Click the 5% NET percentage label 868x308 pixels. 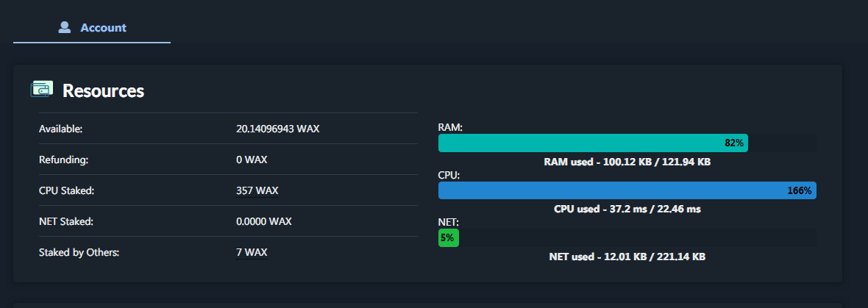pyautogui.click(x=447, y=238)
